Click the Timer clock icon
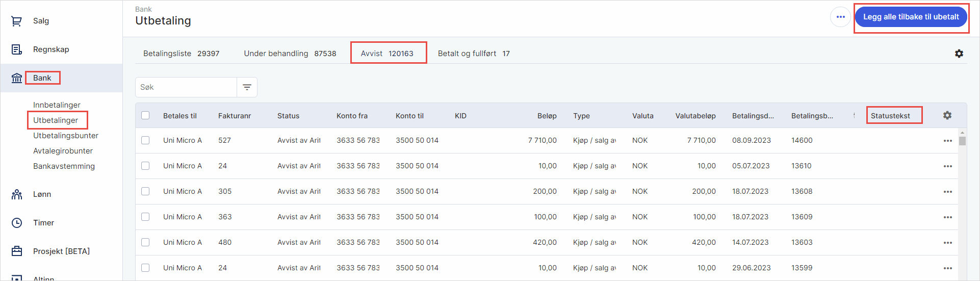This screenshot has height=281, width=980. tap(17, 223)
